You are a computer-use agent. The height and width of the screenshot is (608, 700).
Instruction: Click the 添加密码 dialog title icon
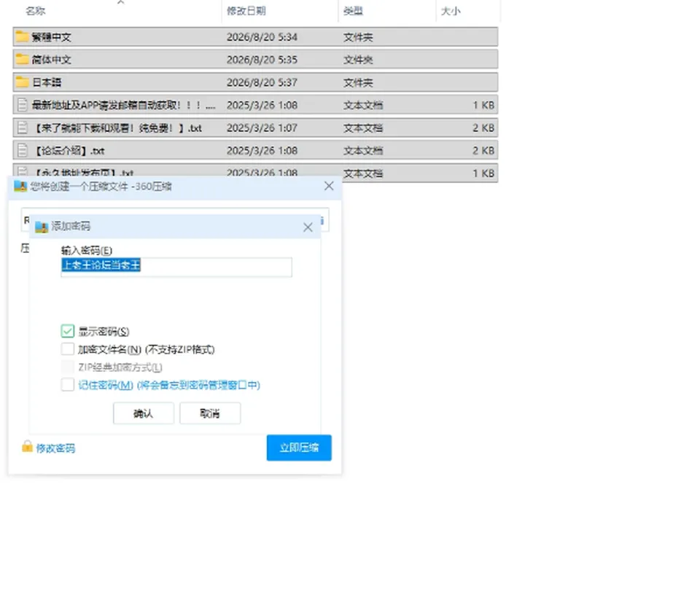pyautogui.click(x=42, y=227)
